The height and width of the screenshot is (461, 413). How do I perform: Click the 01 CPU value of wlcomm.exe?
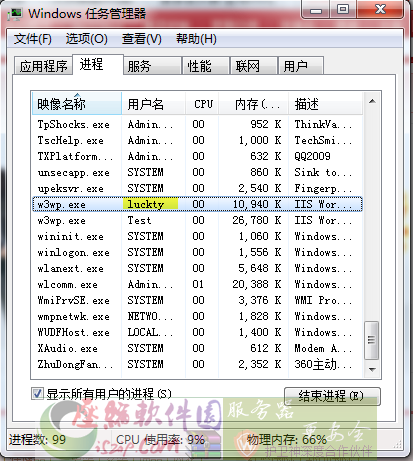coord(198,284)
